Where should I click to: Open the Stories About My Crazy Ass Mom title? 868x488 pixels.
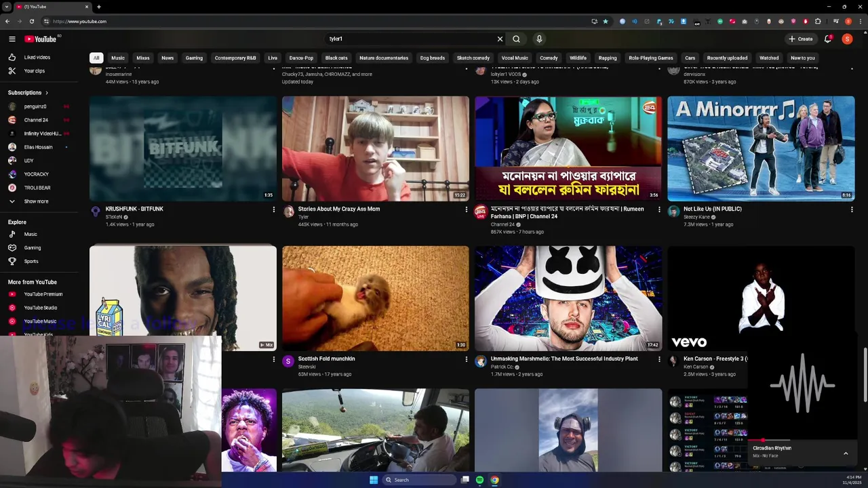(x=339, y=209)
